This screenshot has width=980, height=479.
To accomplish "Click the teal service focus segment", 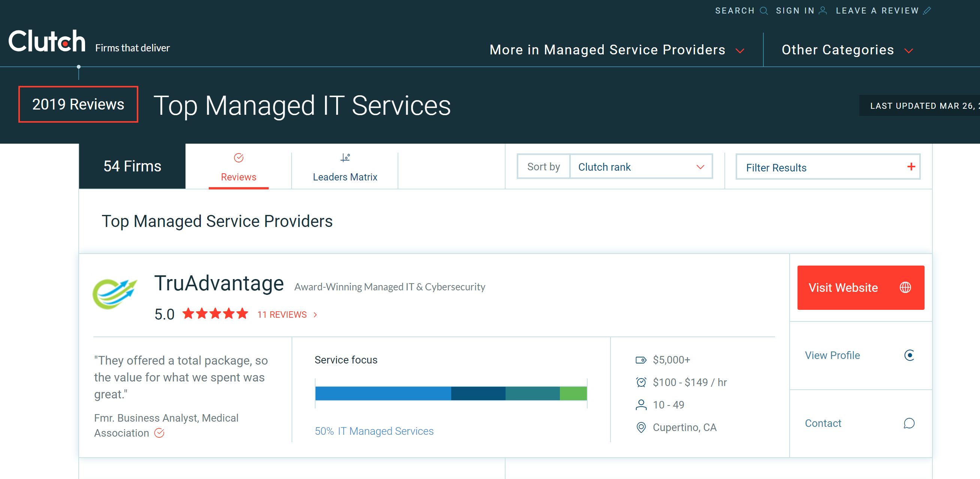I will coord(533,393).
